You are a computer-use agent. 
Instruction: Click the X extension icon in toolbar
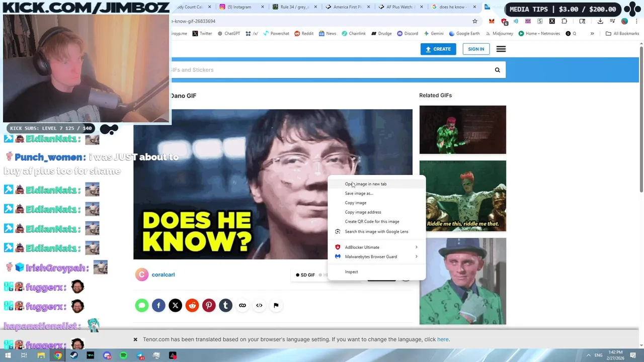tap(552, 21)
